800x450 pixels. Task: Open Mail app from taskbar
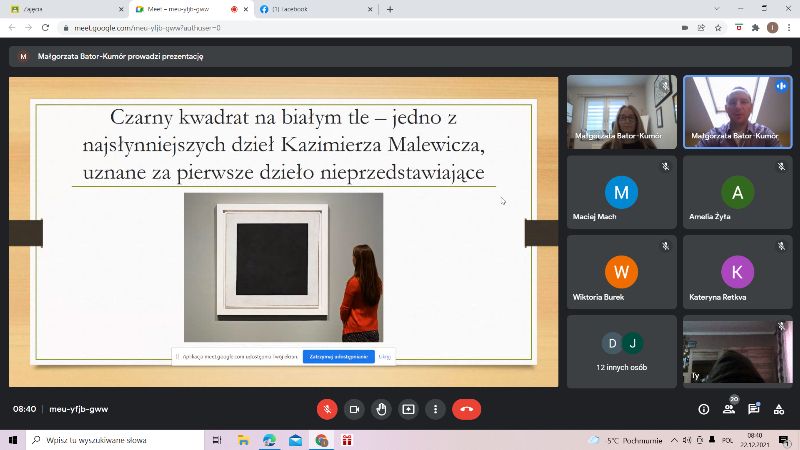click(x=295, y=440)
